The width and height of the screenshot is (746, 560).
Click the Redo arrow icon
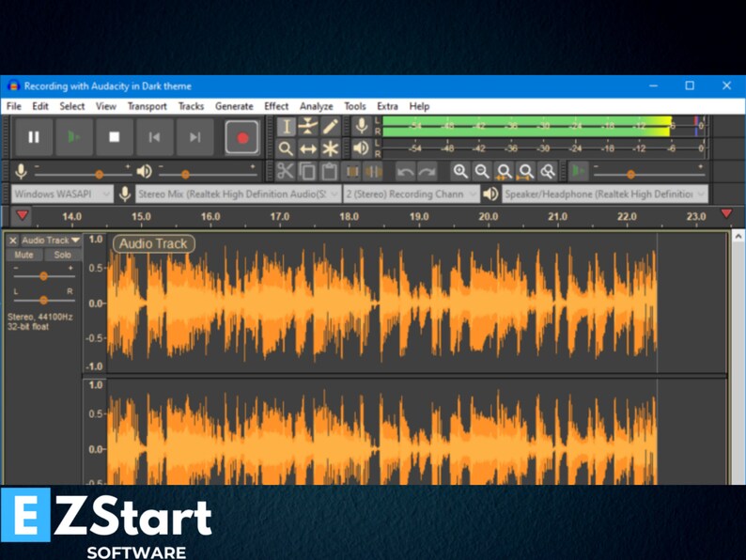click(427, 171)
